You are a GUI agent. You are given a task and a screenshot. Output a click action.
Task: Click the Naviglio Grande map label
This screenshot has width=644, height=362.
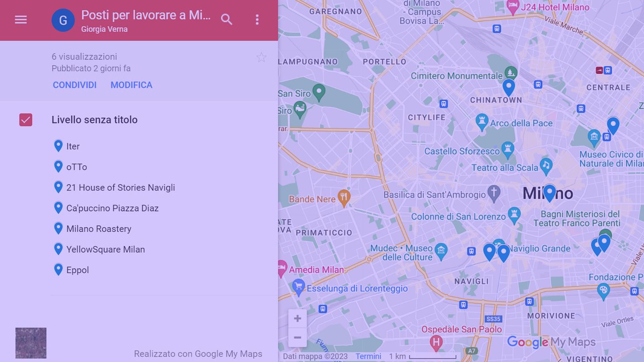[540, 249]
